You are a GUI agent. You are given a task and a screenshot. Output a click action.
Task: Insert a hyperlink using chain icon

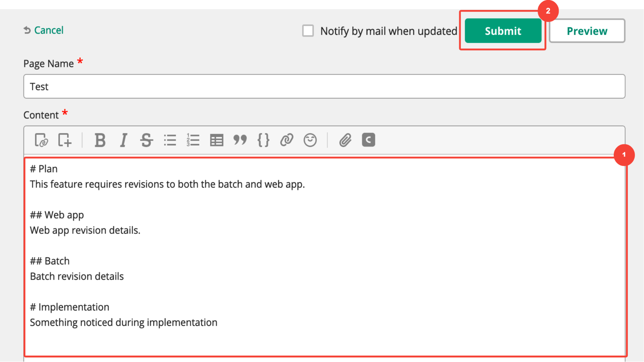coord(286,140)
